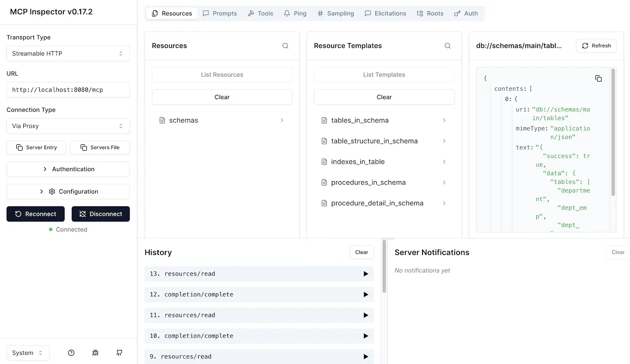Click the List Templates button

click(384, 75)
